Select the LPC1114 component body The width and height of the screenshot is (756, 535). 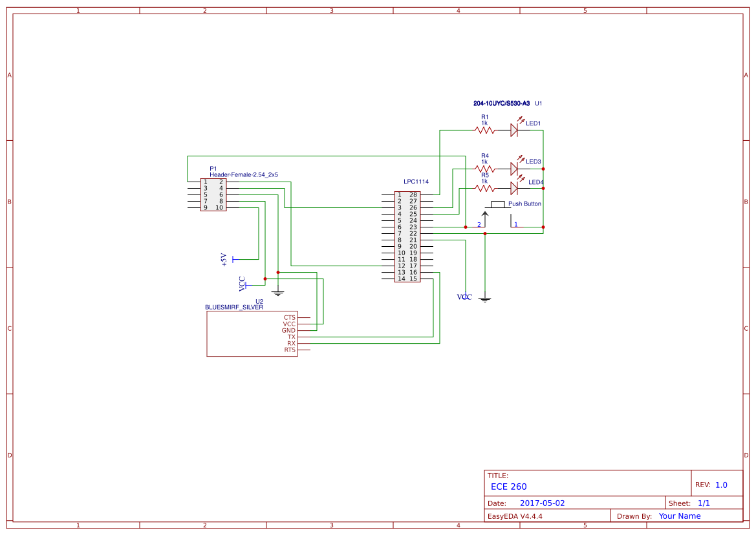point(407,236)
